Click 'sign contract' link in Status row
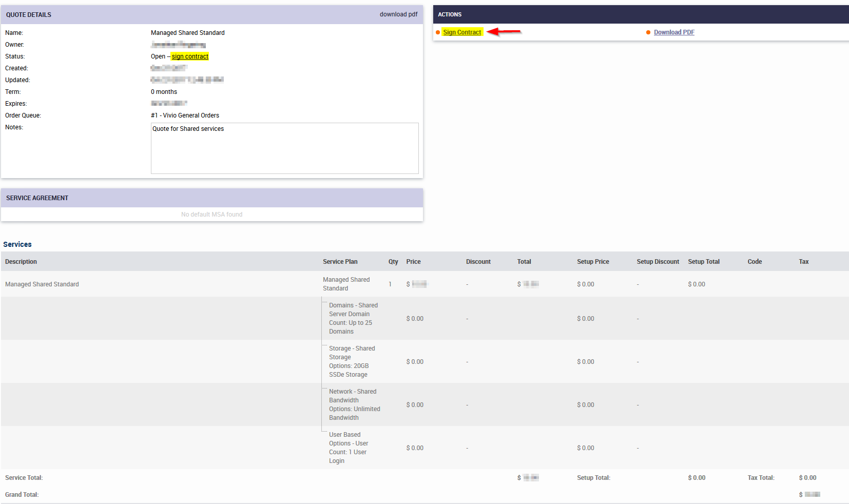 click(x=190, y=56)
